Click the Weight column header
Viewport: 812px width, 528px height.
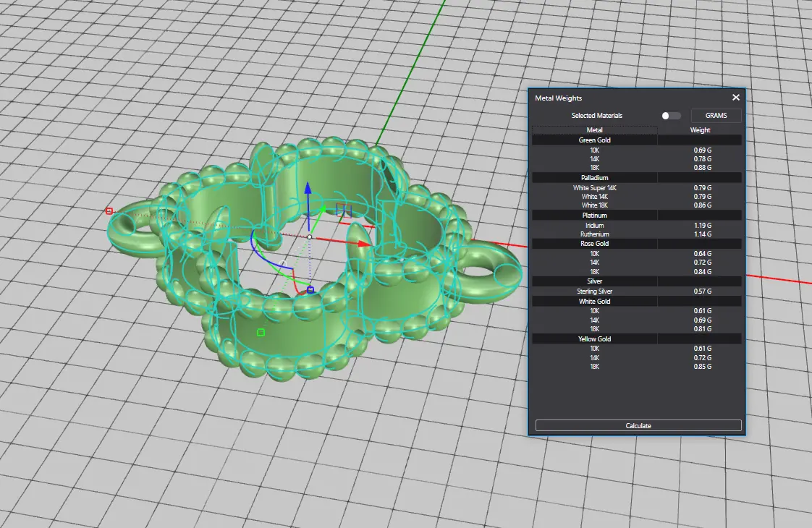(x=700, y=130)
